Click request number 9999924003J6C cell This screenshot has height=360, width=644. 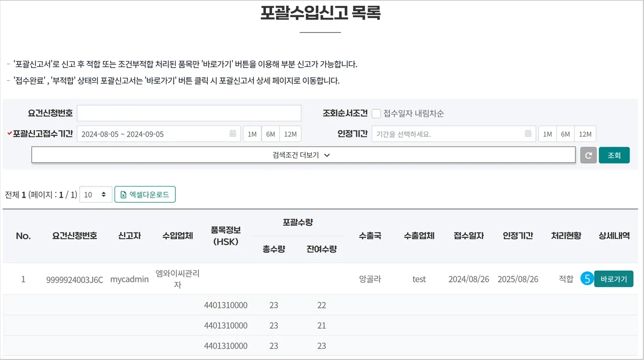click(x=74, y=280)
